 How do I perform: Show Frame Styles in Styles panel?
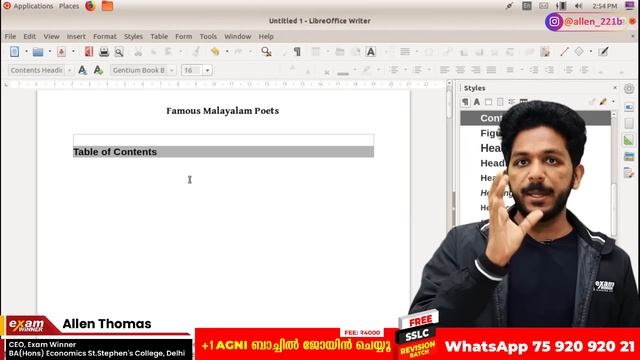488,102
